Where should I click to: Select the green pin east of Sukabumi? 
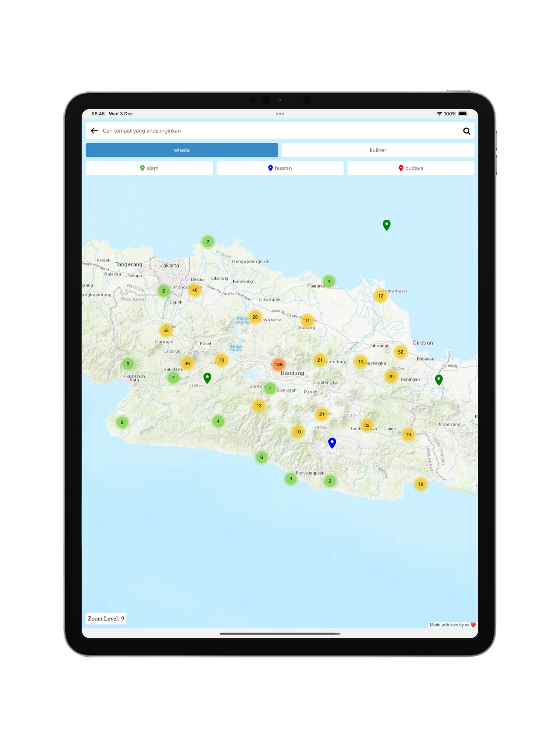(207, 378)
